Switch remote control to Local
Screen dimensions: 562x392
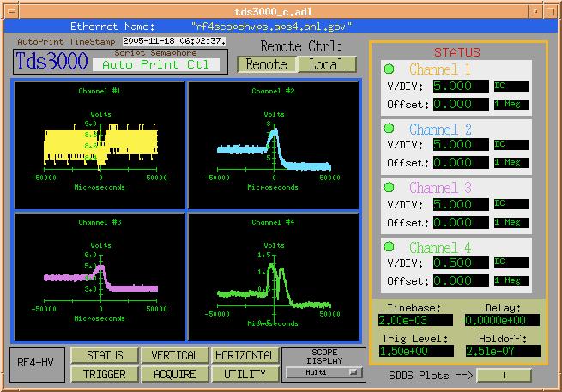327,65
